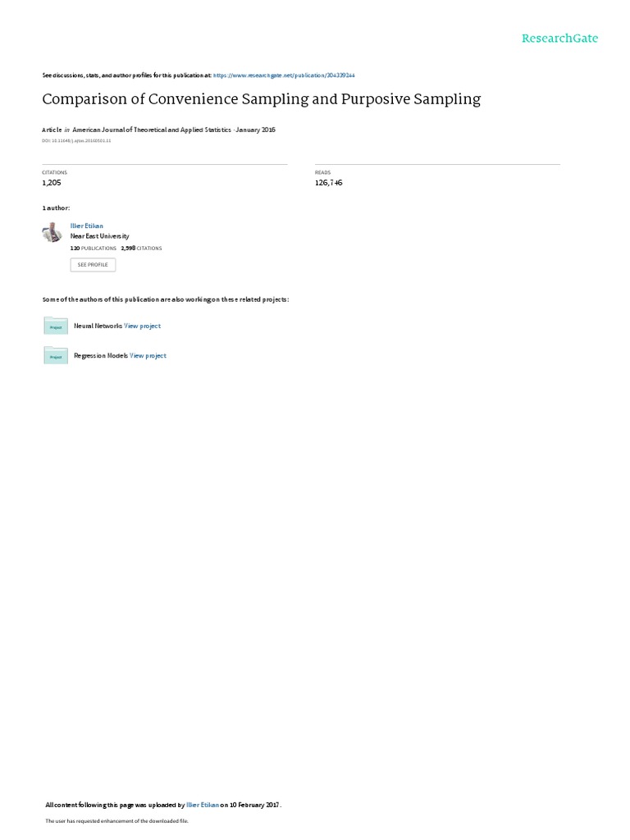This screenshot has width=630, height=840.
Task: Click the 126,746 reads count
Action: pyautogui.click(x=328, y=183)
